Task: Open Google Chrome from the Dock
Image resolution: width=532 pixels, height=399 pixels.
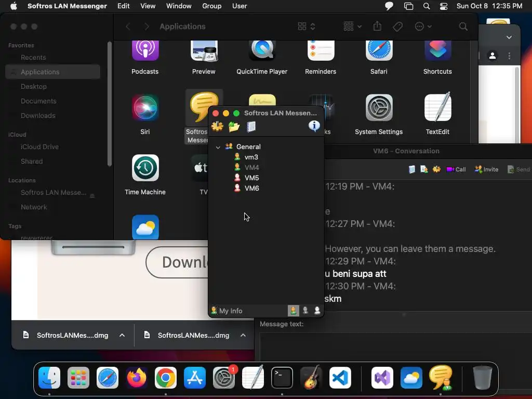Action: click(x=166, y=378)
